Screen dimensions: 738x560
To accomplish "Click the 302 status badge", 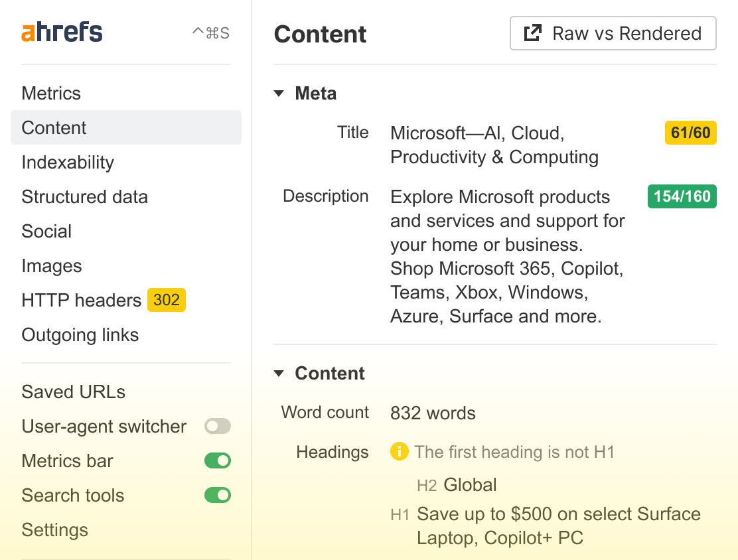I will [x=167, y=300].
